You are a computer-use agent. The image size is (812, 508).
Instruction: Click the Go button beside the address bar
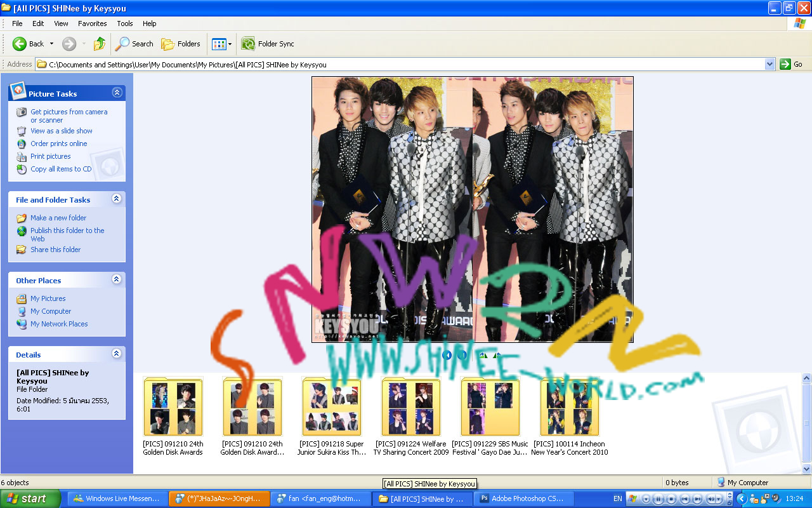792,64
